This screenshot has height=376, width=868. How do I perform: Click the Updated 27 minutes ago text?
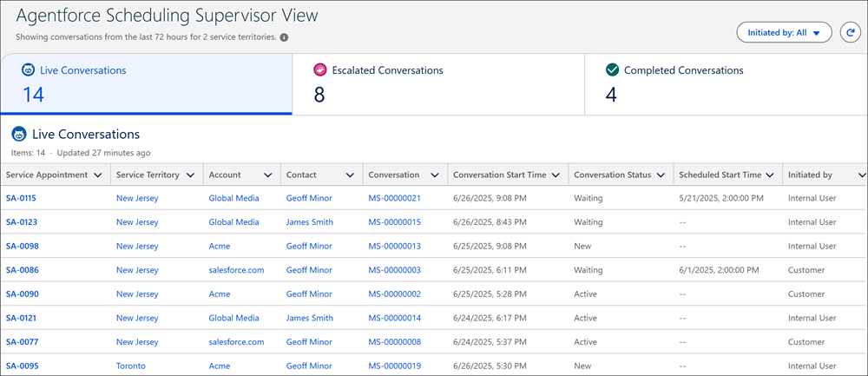(103, 153)
